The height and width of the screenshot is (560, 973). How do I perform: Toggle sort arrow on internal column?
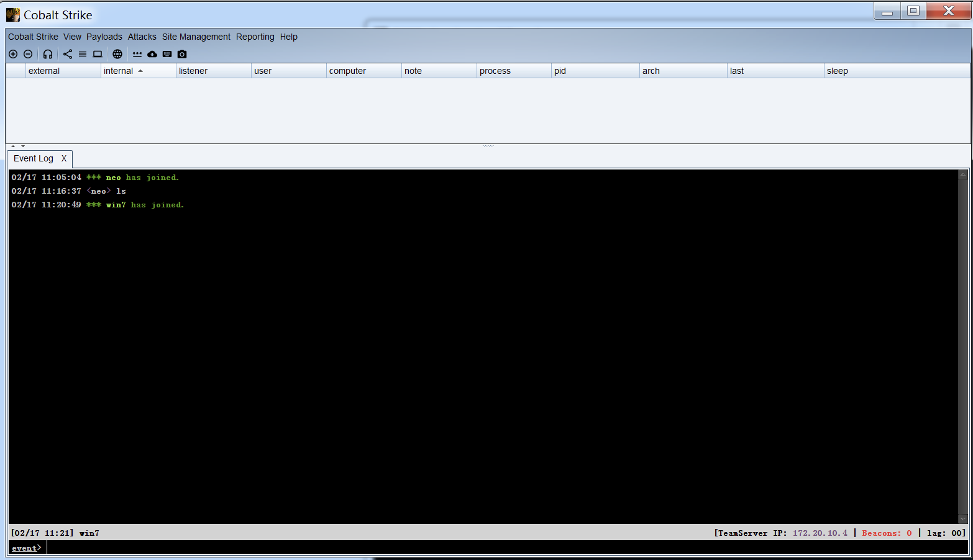(x=140, y=71)
